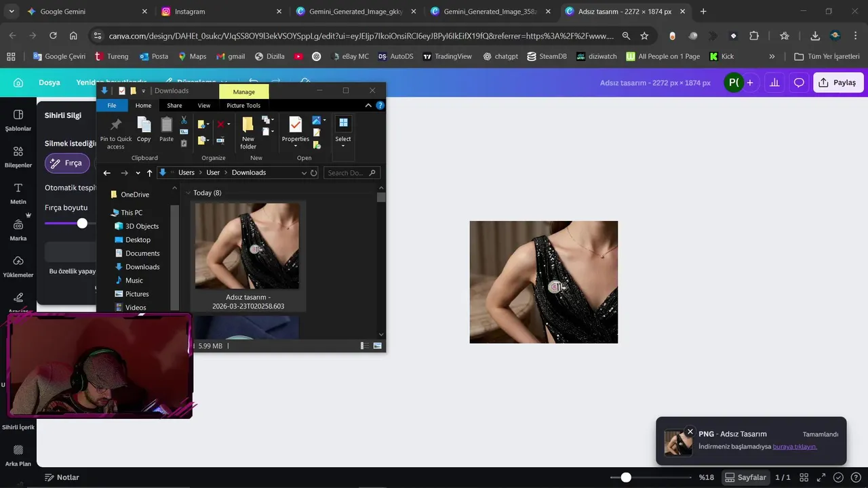Select the Metin text tool in Canva
This screenshot has width=868, height=488.
(18, 193)
